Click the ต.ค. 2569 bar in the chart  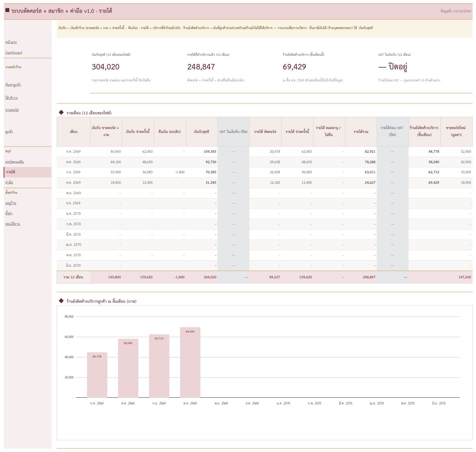pos(190,362)
